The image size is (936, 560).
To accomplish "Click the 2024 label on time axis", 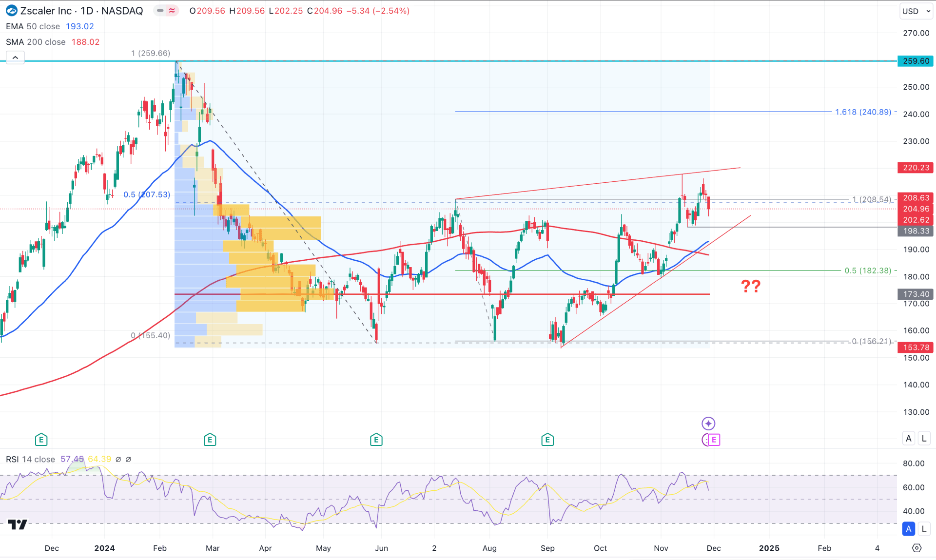I will click(x=104, y=548).
